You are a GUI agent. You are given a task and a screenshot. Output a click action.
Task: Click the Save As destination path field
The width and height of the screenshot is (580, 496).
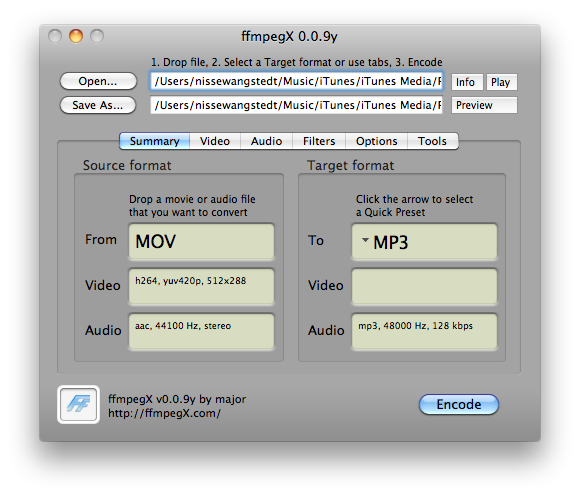296,105
